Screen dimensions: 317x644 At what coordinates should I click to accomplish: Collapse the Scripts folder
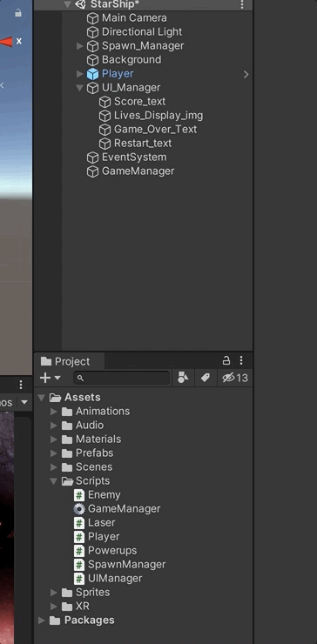click(54, 481)
